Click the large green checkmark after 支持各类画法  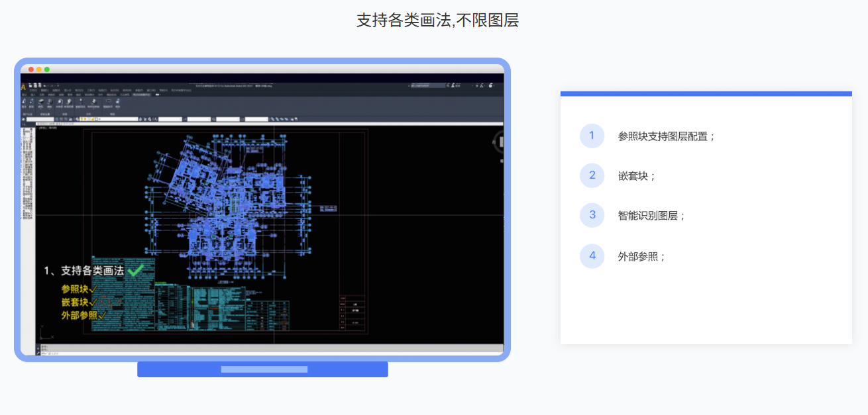point(136,270)
